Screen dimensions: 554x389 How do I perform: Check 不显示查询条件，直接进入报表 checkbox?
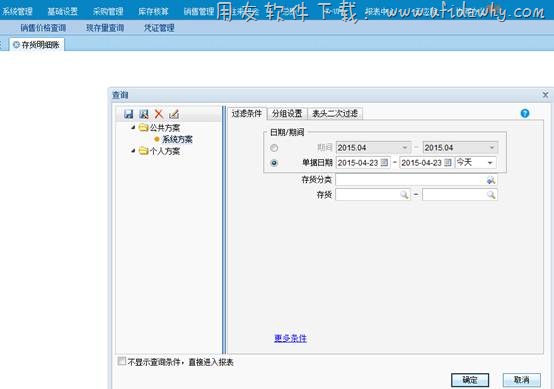tap(122, 361)
